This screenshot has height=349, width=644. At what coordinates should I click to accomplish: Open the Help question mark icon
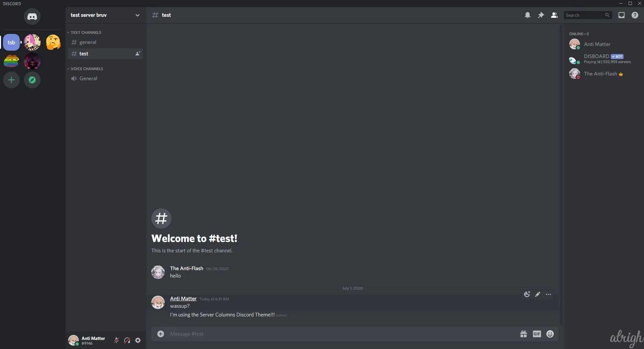coord(635,15)
